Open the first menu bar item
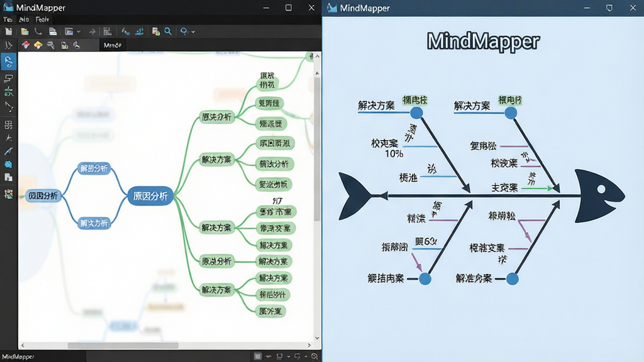 coord(8,19)
